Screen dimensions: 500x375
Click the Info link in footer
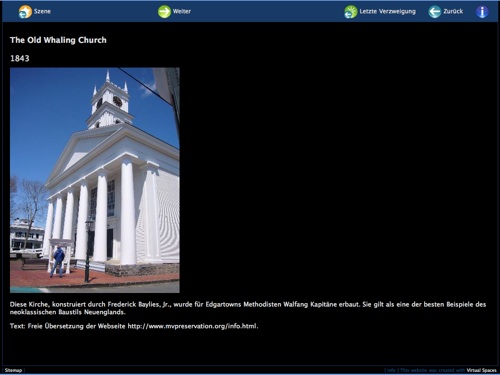coord(391,370)
